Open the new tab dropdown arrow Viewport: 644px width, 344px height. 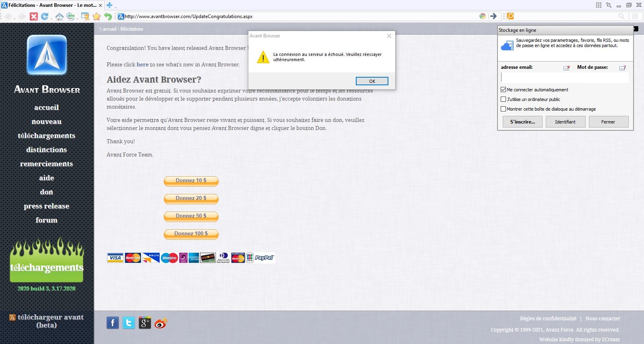click(x=115, y=7)
